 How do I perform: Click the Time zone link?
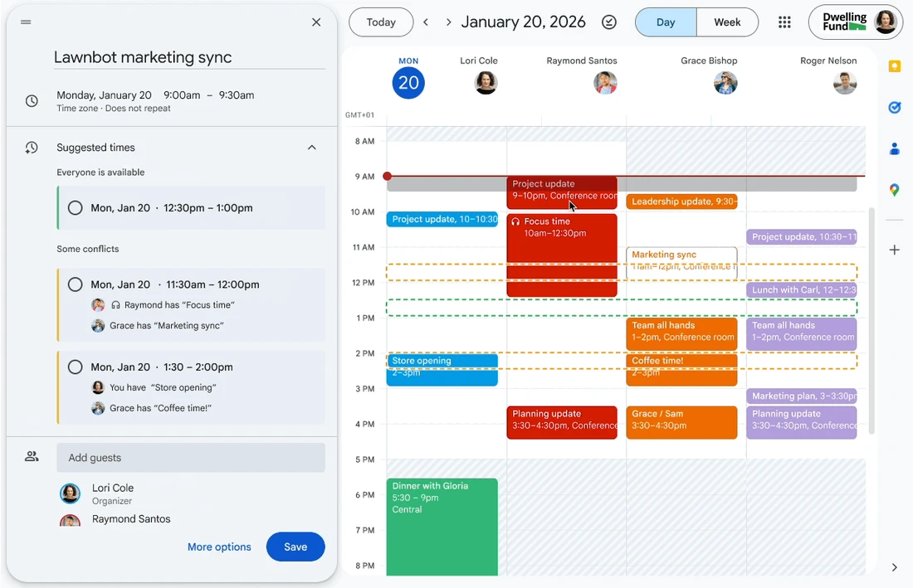tap(77, 108)
